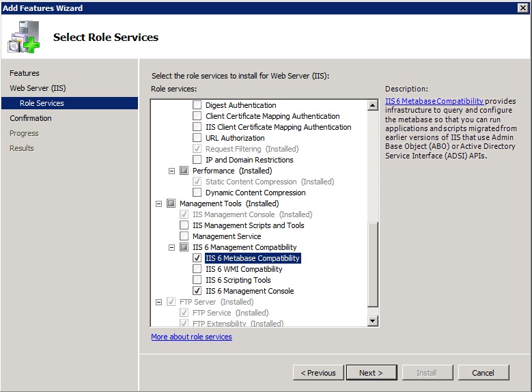Go to Features step in sidebar
This screenshot has width=532, height=392.
pos(25,73)
